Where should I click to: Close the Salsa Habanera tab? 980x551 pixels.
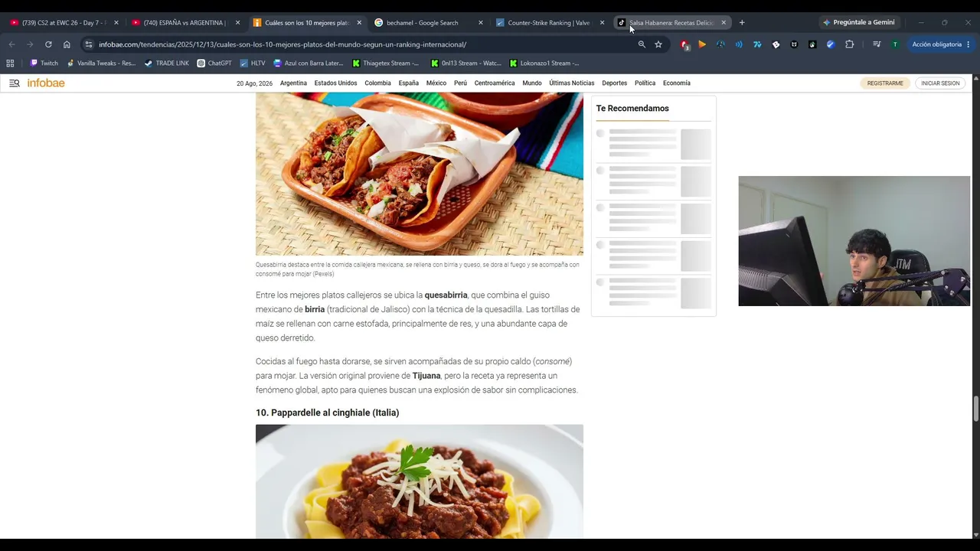(x=724, y=22)
